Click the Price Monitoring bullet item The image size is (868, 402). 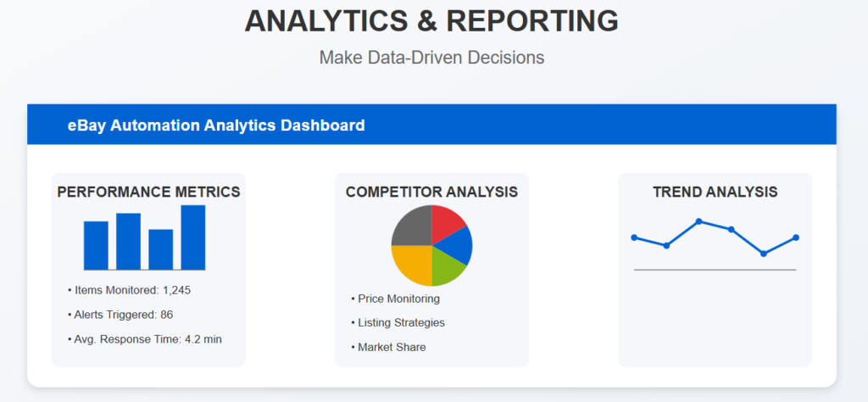pos(398,299)
